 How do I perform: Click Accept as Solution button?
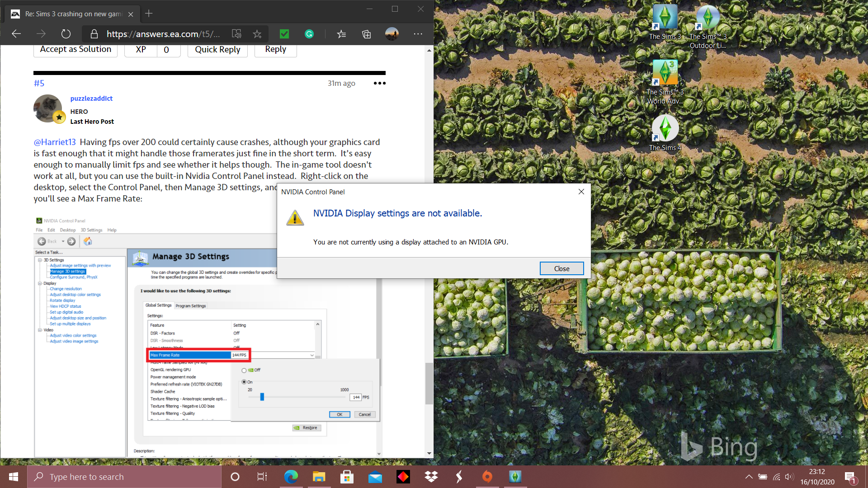[75, 49]
